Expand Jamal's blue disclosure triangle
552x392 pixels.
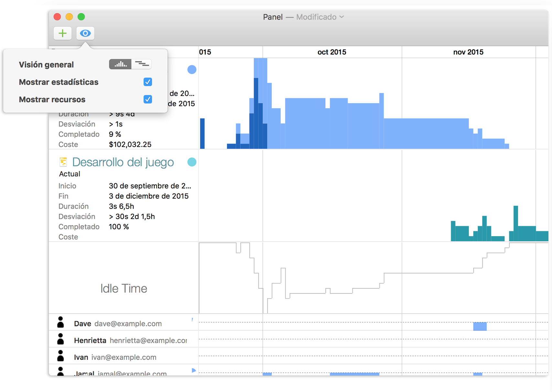tap(194, 370)
